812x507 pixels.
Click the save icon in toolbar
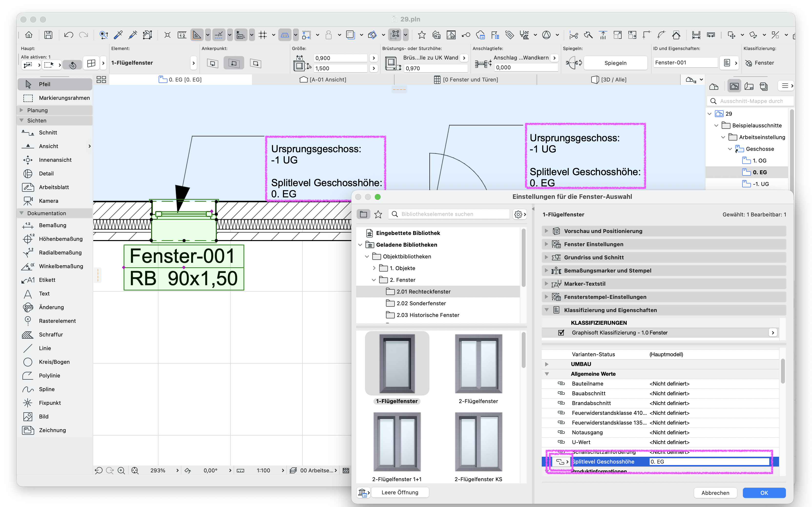point(48,35)
